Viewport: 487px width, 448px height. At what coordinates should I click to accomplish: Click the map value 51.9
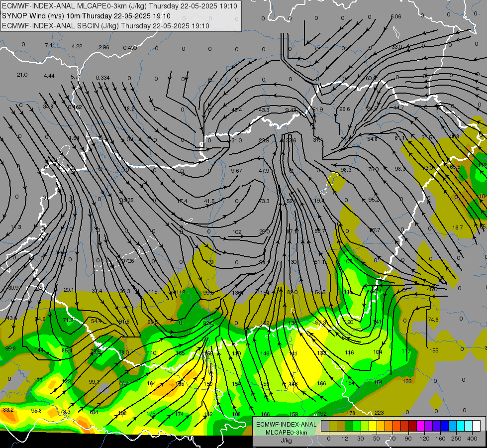tap(318, 110)
